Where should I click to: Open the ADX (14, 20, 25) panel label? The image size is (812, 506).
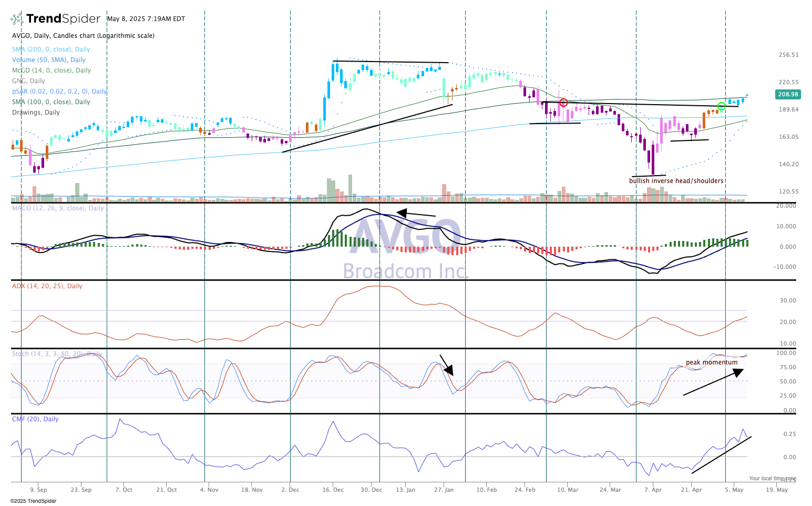pos(47,286)
